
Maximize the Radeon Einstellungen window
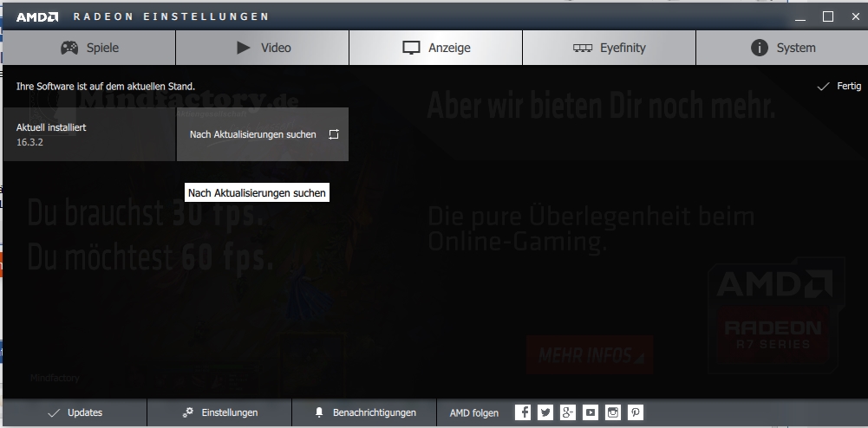point(828,16)
